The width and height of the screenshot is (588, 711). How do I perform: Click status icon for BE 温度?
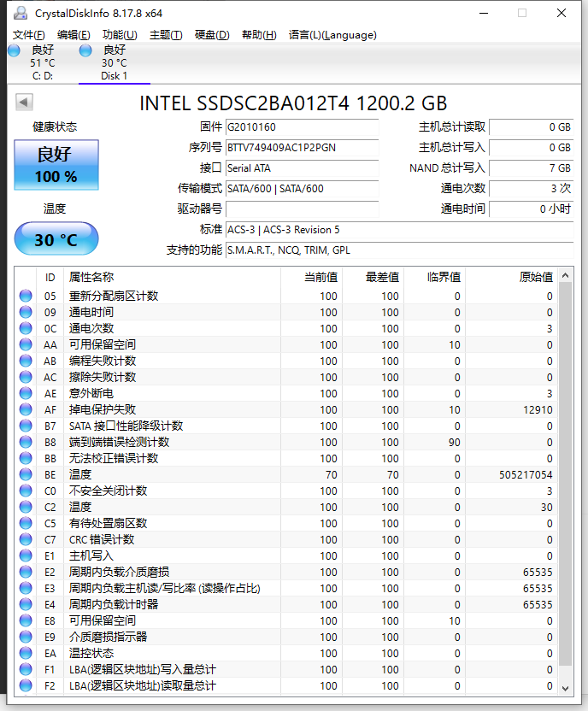(x=26, y=475)
